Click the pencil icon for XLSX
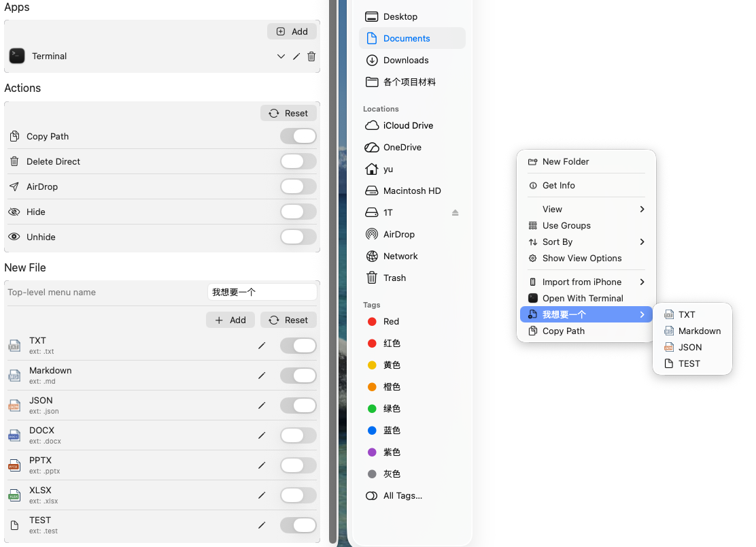The image size is (756, 547). tap(262, 495)
